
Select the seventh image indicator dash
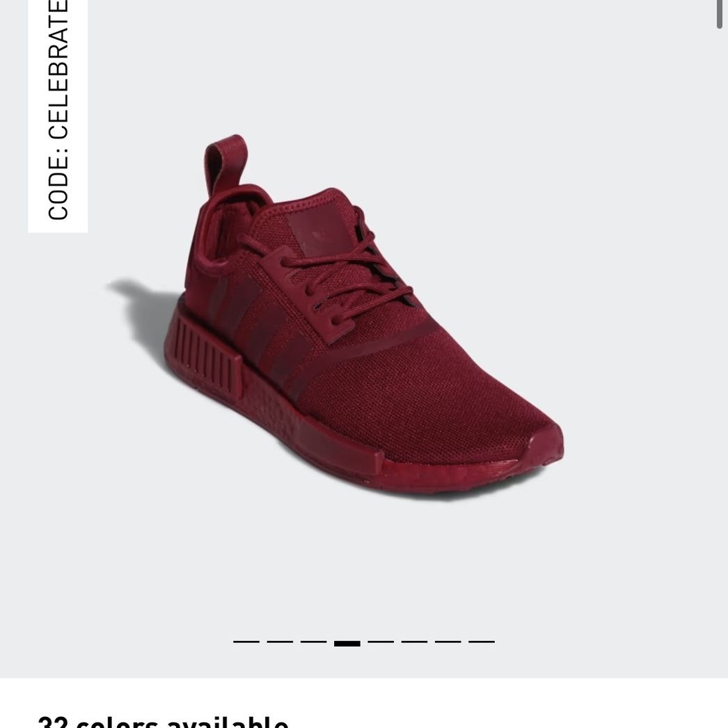pos(448,642)
